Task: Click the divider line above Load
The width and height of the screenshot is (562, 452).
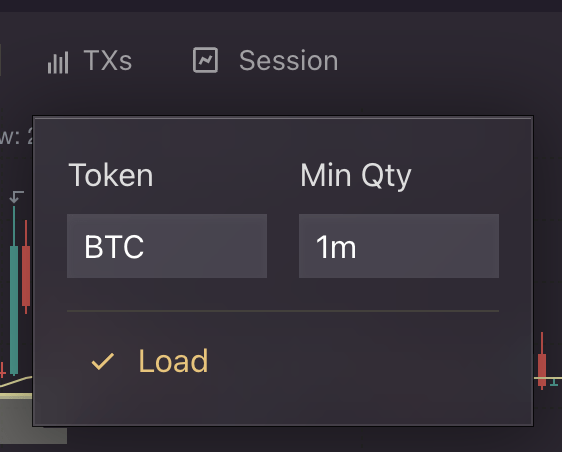Action: click(x=283, y=311)
